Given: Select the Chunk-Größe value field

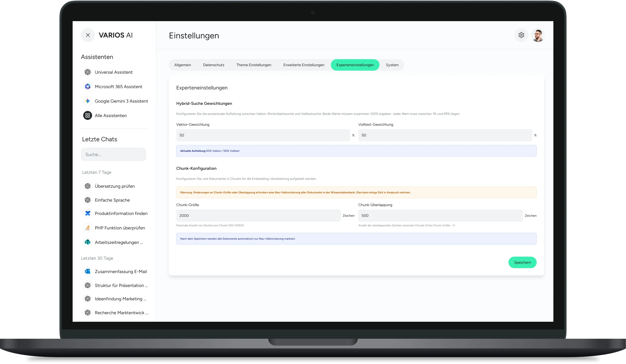Looking at the screenshot, I should pos(258,216).
